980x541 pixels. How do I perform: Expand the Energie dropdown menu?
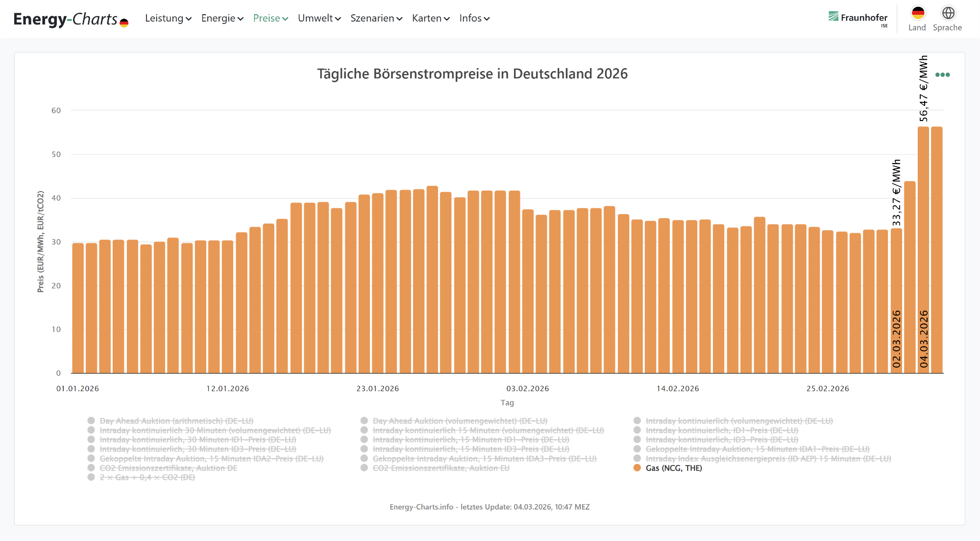coord(222,18)
